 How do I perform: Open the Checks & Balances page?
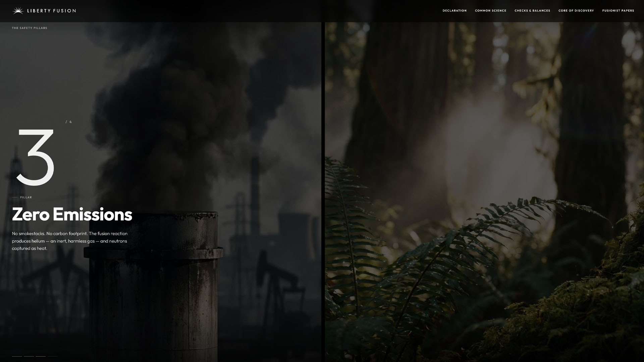pyautogui.click(x=532, y=11)
